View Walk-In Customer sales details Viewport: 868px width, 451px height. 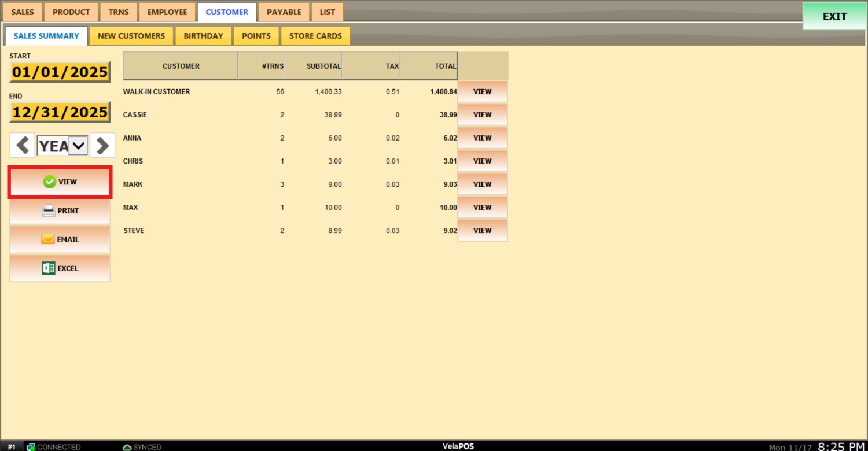coord(482,92)
